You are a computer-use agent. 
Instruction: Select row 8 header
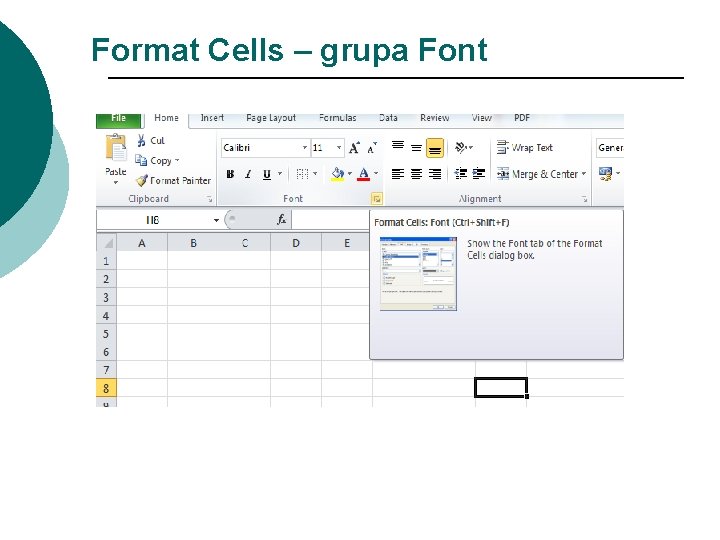tap(106, 388)
